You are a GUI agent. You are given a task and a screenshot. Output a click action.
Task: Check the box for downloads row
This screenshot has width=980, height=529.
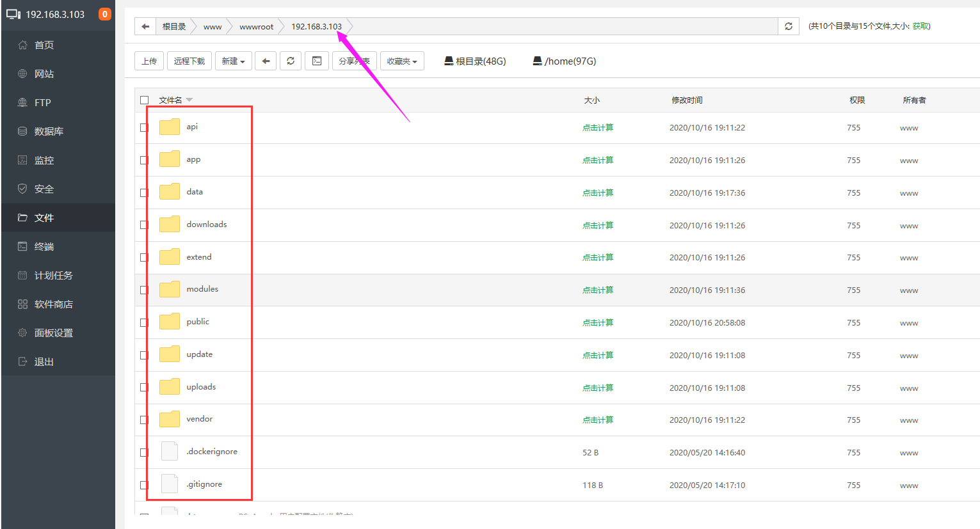145,225
